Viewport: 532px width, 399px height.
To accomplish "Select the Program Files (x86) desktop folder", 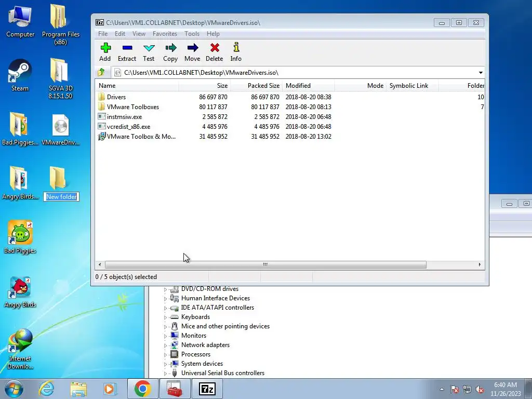I will 60,24.
